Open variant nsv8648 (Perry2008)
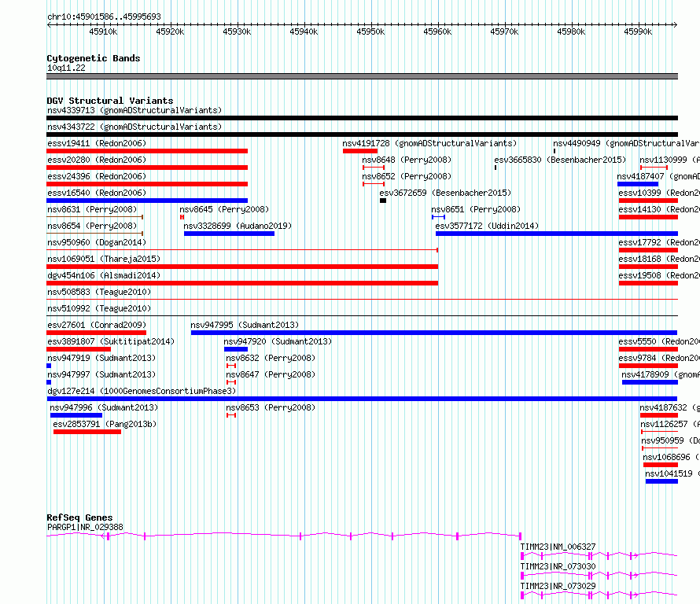The height and width of the screenshot is (604, 700). [407, 160]
